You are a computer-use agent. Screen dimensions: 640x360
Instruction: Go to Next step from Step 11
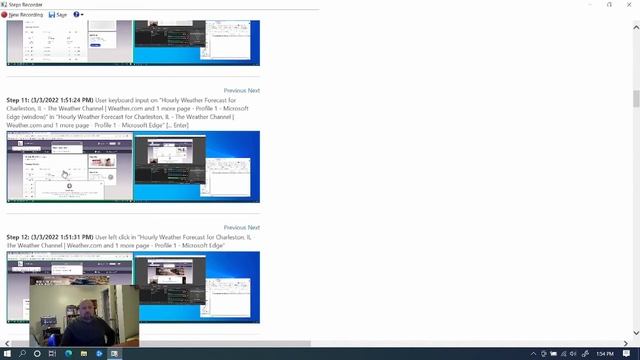coord(253,90)
